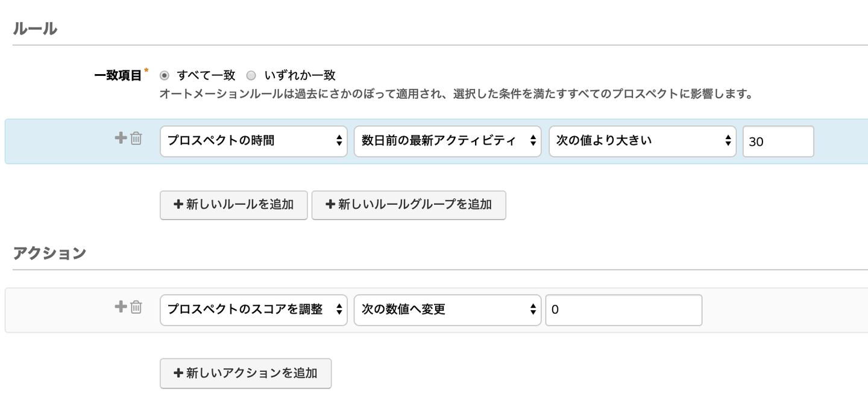Viewport: 868px width, 406px height.
Task: Click the アクション section heading
Action: pos(49,253)
